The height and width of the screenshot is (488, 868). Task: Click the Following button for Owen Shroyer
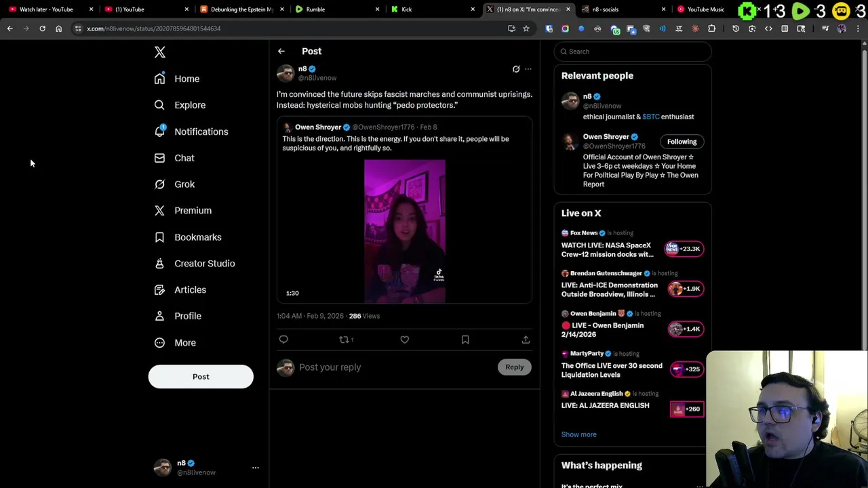(x=682, y=142)
